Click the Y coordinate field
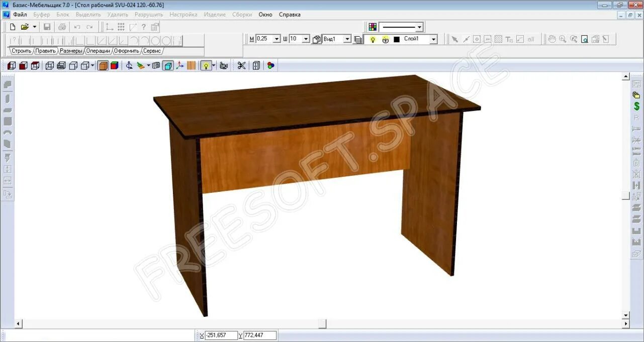 click(260, 335)
